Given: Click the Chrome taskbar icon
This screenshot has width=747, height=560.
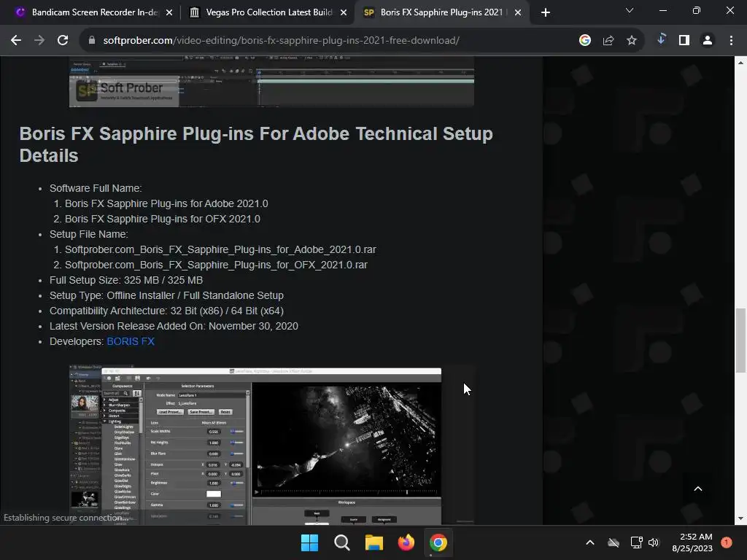Looking at the screenshot, I should tap(438, 542).
